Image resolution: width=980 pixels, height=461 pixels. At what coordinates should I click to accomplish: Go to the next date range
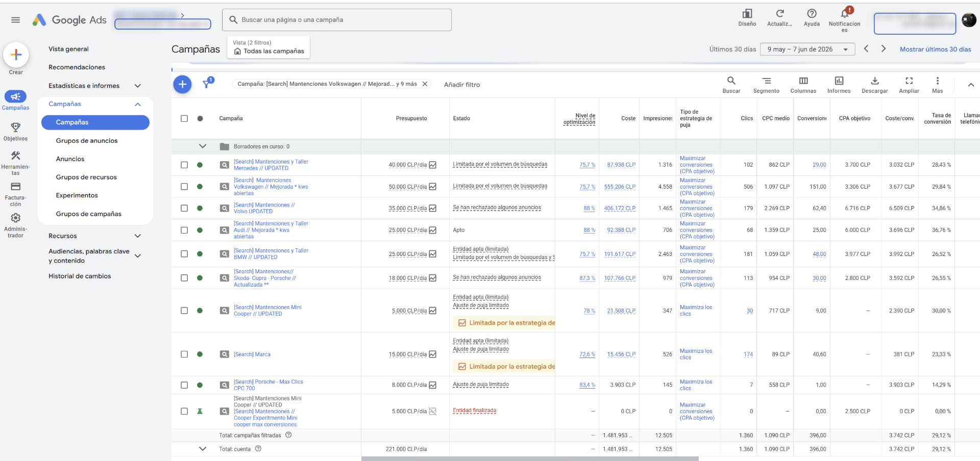click(x=884, y=49)
